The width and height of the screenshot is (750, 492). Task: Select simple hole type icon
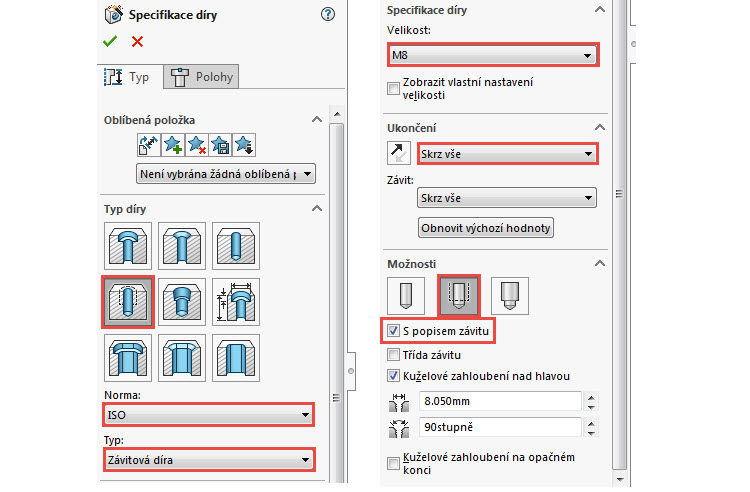click(x=236, y=246)
